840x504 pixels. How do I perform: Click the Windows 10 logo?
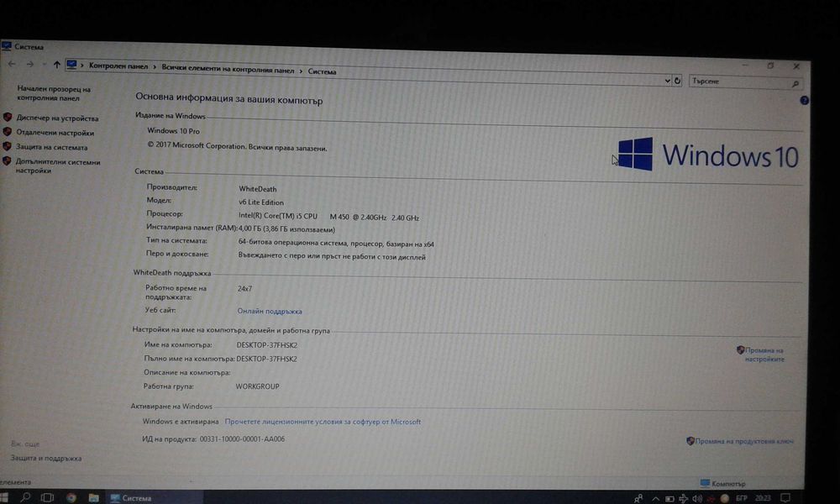[707, 155]
